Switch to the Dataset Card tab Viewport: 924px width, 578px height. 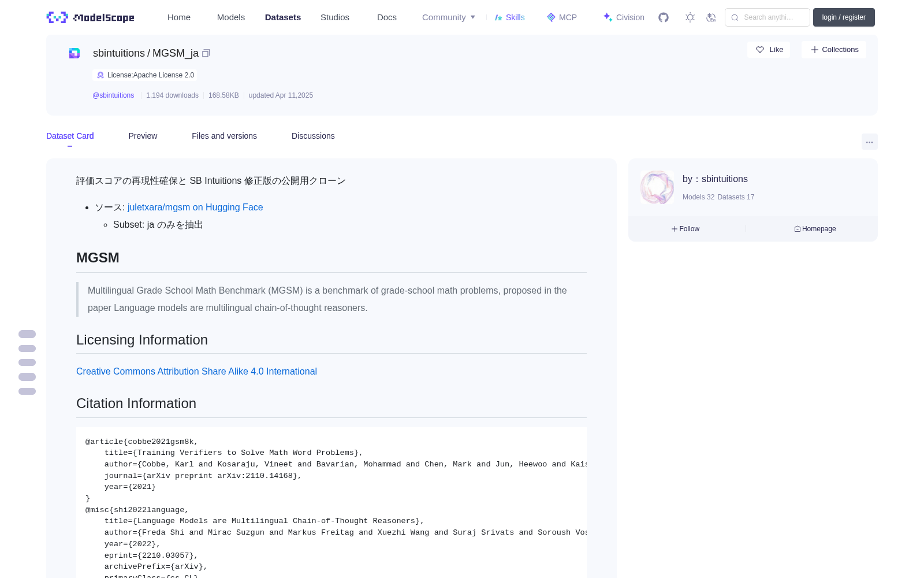(x=70, y=136)
